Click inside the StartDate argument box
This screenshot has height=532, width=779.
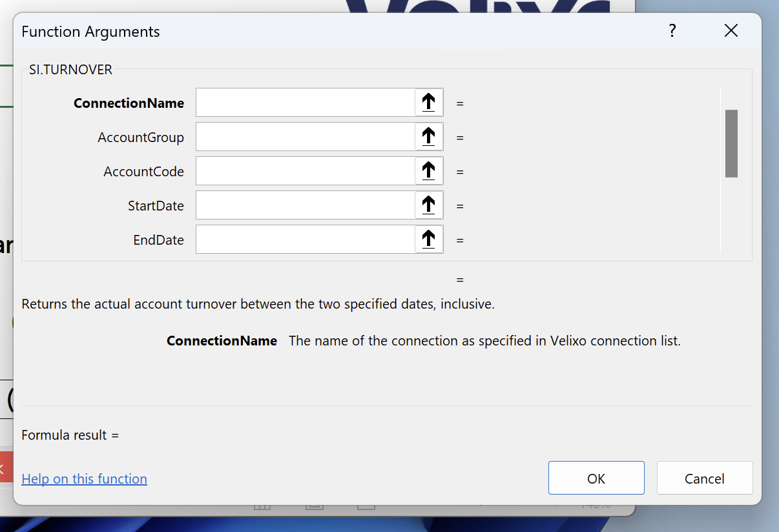(x=306, y=205)
